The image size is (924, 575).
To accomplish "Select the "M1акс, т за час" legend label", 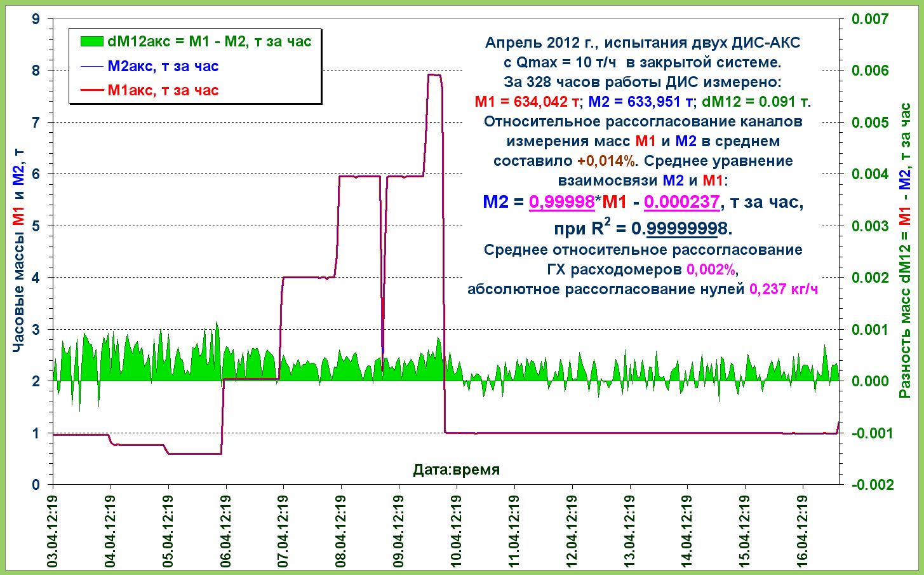I will pos(163,90).
